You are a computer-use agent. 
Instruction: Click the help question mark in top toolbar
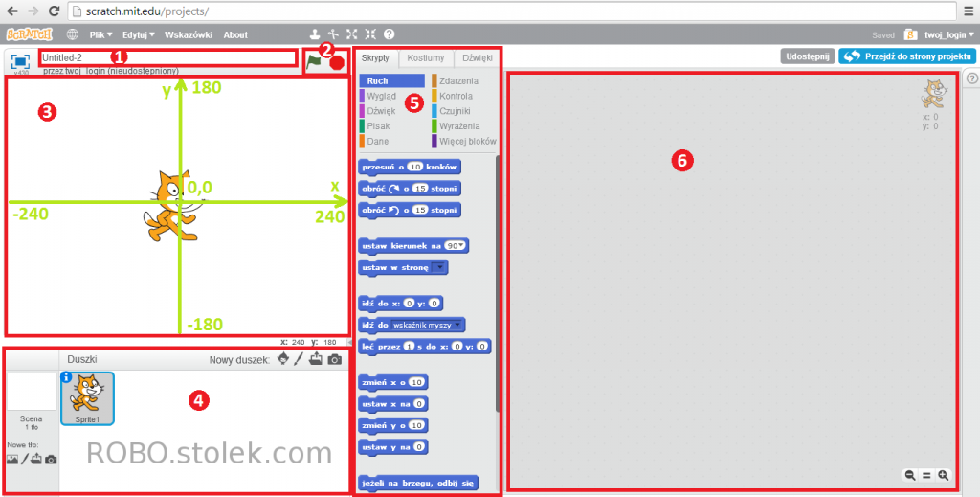pyautogui.click(x=389, y=34)
